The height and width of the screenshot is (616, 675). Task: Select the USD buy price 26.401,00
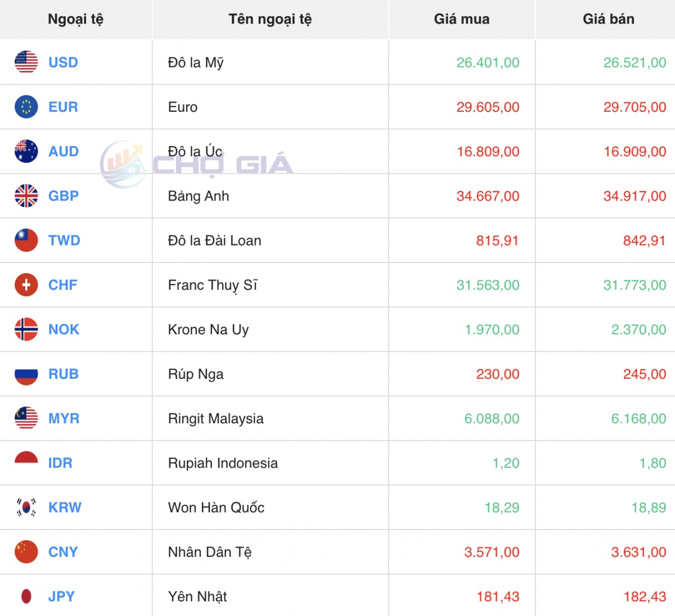click(488, 62)
